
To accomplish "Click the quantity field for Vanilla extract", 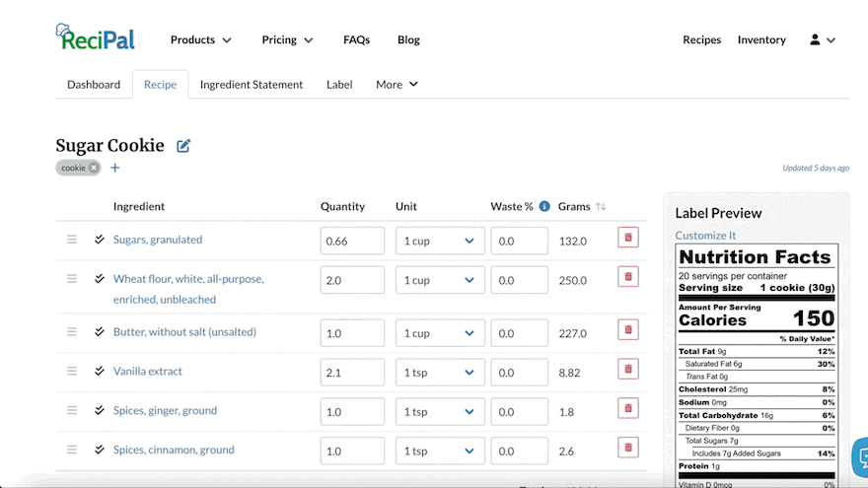I will point(352,373).
